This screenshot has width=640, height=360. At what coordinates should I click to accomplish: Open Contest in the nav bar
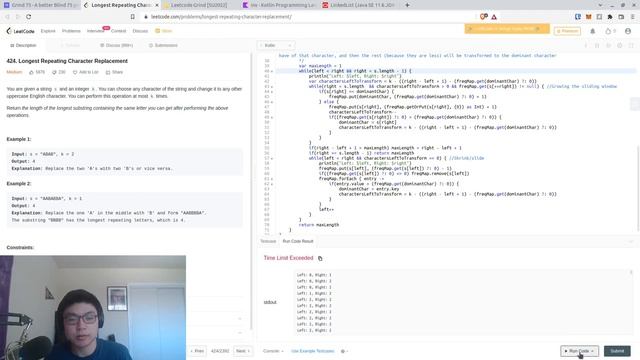pyautogui.click(x=118, y=31)
